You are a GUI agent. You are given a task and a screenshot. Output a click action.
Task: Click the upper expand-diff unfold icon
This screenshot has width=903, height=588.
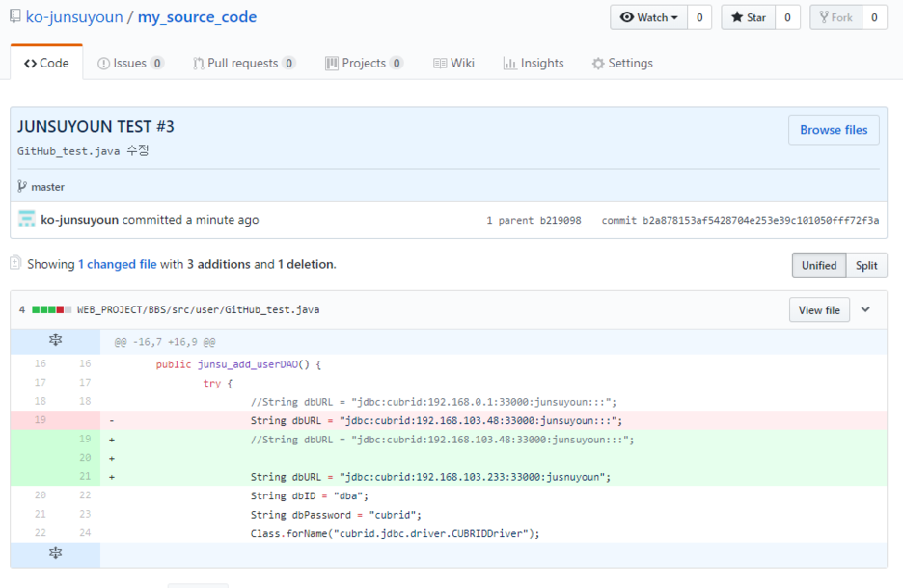(x=55, y=339)
